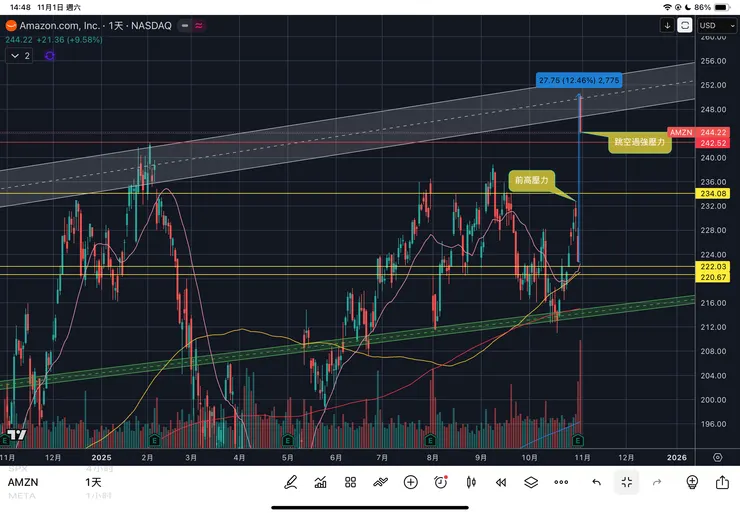This screenshot has height=514, width=740.
Task: Open the indicators chart icon
Action: coord(320,482)
